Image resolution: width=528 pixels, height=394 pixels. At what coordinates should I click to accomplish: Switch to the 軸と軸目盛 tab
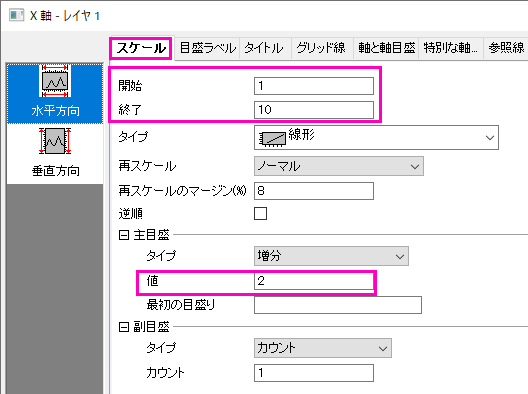click(x=386, y=48)
